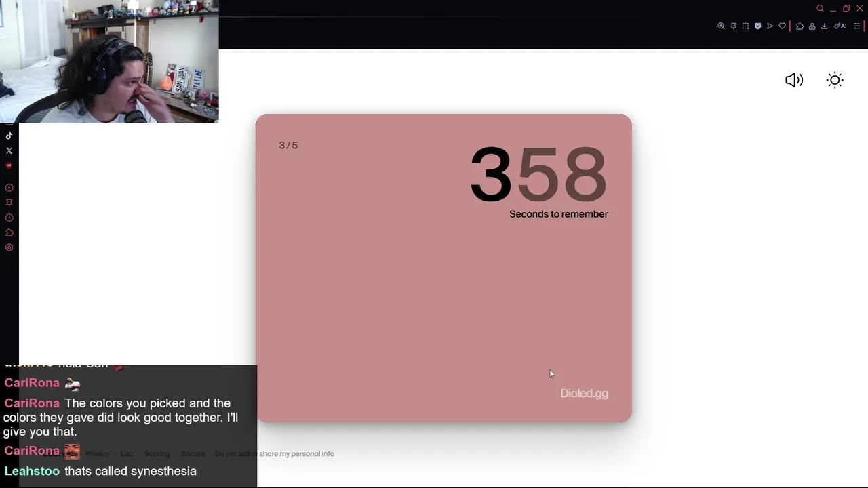Click the send arrow toolbar icon
The image size is (868, 488).
pyautogui.click(x=770, y=26)
